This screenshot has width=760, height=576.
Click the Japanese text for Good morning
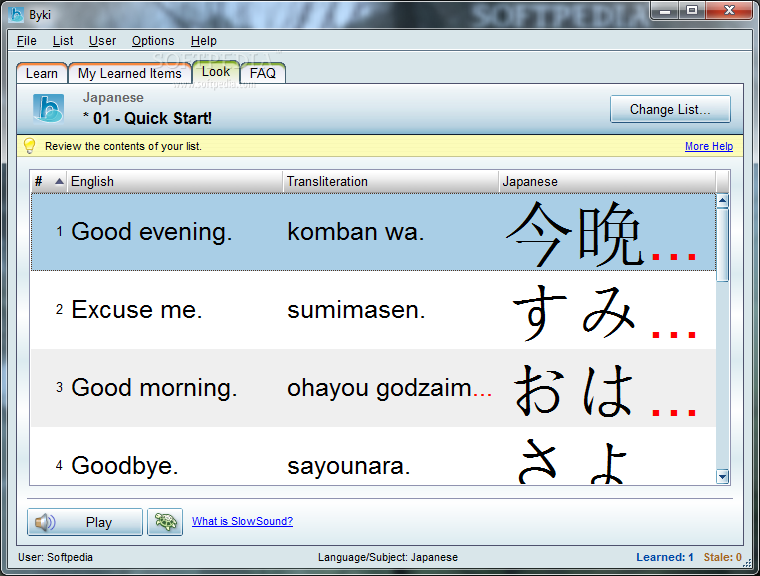605,389
